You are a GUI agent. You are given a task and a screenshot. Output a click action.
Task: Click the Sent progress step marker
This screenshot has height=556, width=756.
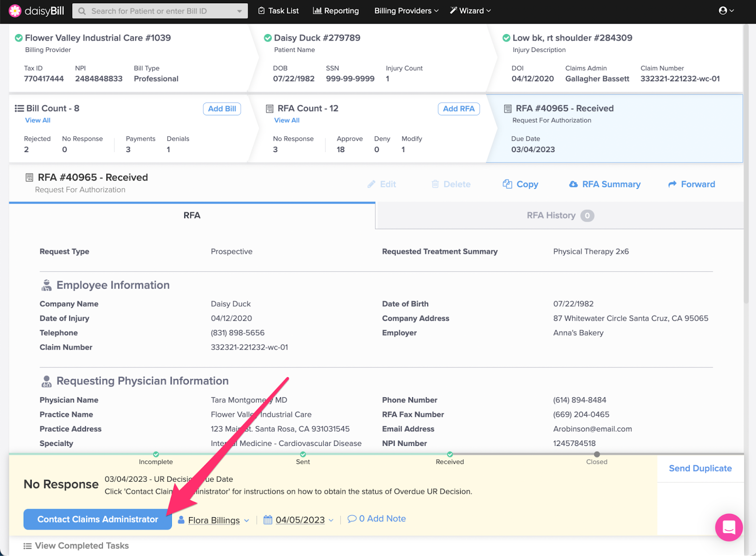click(303, 454)
